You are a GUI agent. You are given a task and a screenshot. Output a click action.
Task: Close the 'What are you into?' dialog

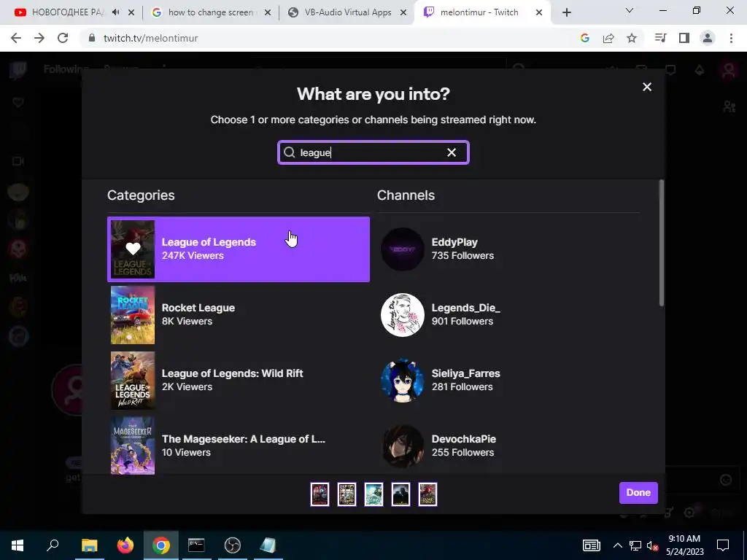(646, 87)
